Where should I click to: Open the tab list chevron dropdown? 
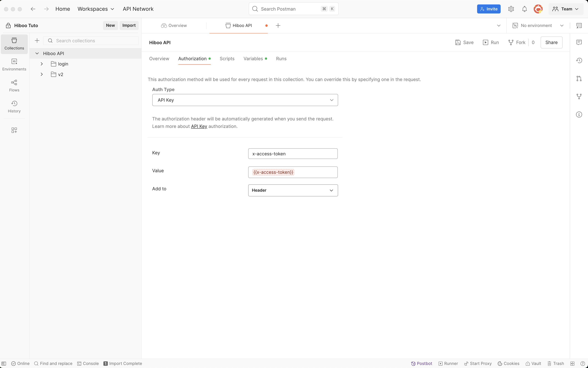(x=499, y=26)
